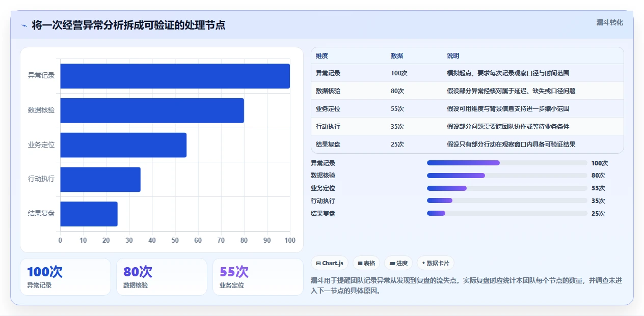Click the 异常记录 label in the progress list
This screenshot has height=316, width=644.
click(323, 163)
